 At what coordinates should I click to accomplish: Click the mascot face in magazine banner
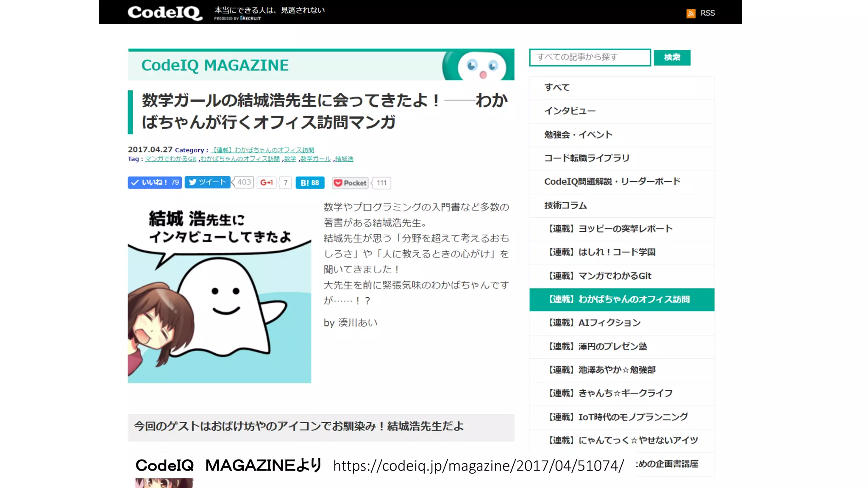click(x=481, y=66)
